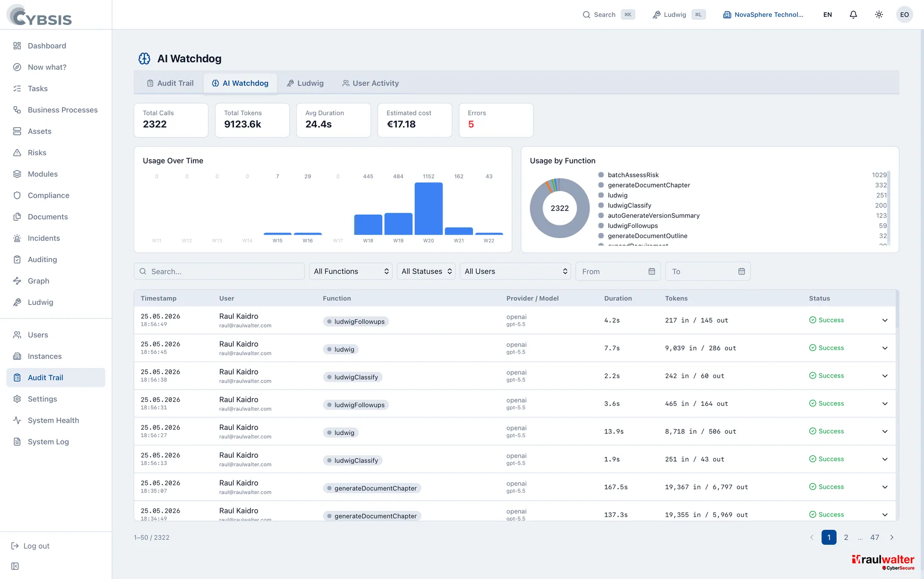This screenshot has height=579, width=924.
Task: Open Now what? compass icon
Action: pos(17,67)
